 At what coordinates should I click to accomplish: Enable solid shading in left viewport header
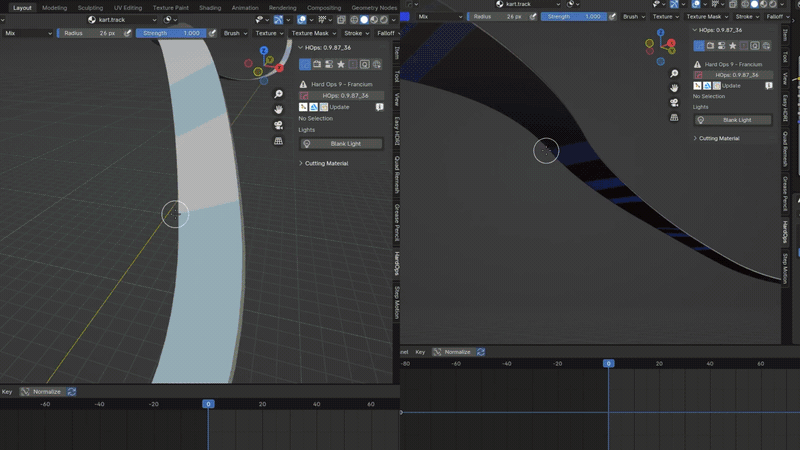[364, 20]
